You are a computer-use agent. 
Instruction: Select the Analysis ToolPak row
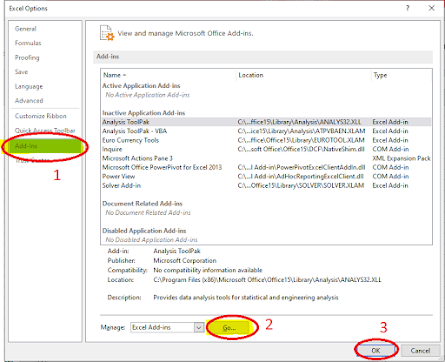pyautogui.click(x=266, y=122)
